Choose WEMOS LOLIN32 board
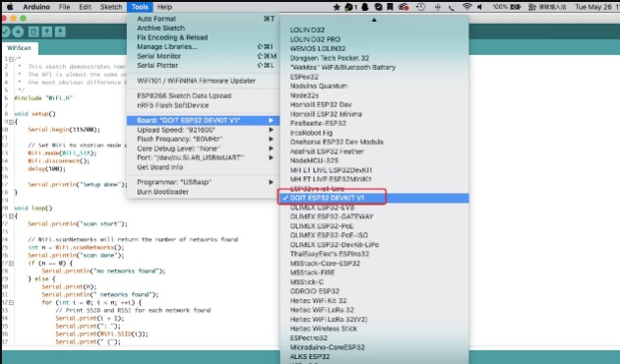 coord(318,48)
